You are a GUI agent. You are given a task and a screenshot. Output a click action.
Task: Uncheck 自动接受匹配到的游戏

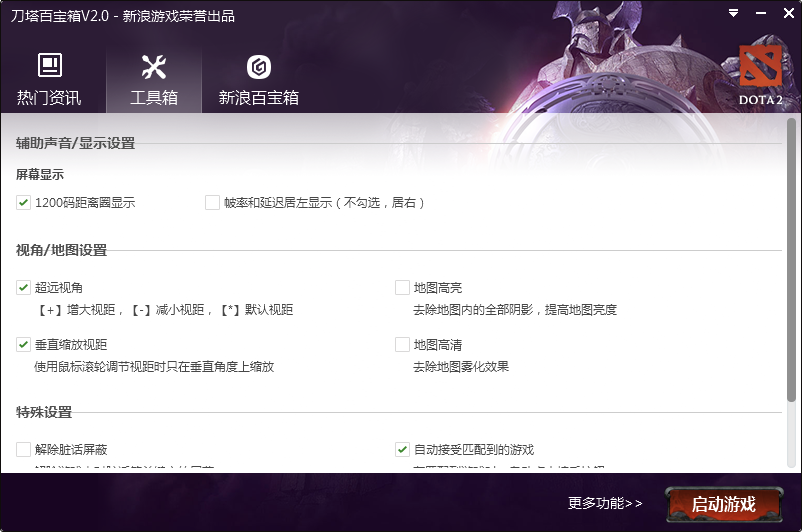tap(402, 450)
